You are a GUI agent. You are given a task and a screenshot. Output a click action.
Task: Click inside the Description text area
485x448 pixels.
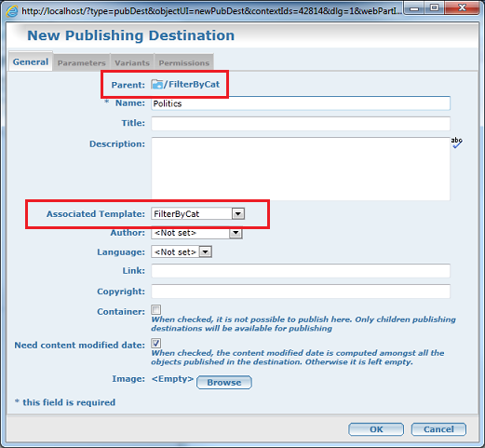pyautogui.click(x=301, y=169)
